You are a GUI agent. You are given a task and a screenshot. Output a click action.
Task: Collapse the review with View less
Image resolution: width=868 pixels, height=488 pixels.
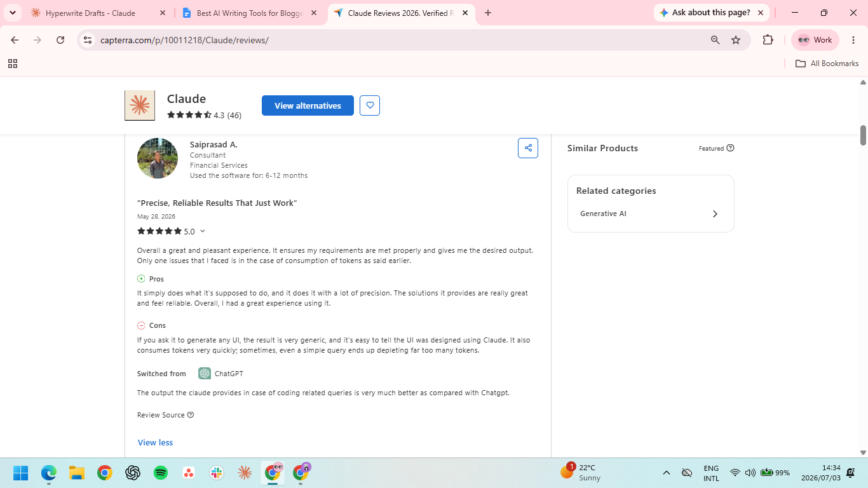click(x=155, y=443)
